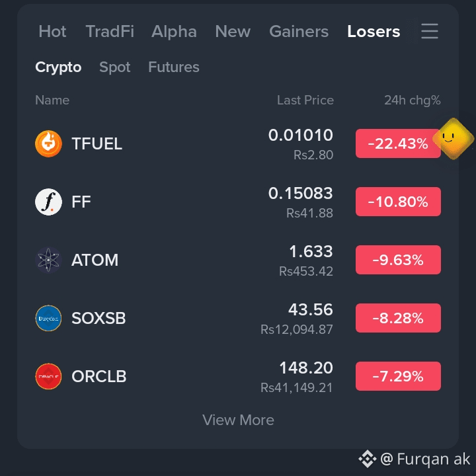Switch to the Spot sub-tab

[x=115, y=67]
